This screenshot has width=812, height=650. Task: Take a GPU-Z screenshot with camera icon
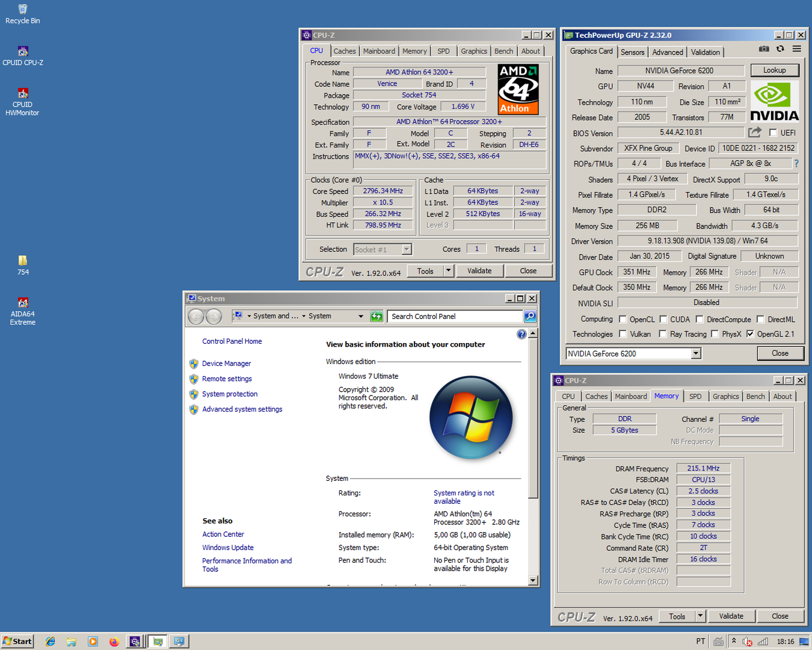[x=764, y=49]
